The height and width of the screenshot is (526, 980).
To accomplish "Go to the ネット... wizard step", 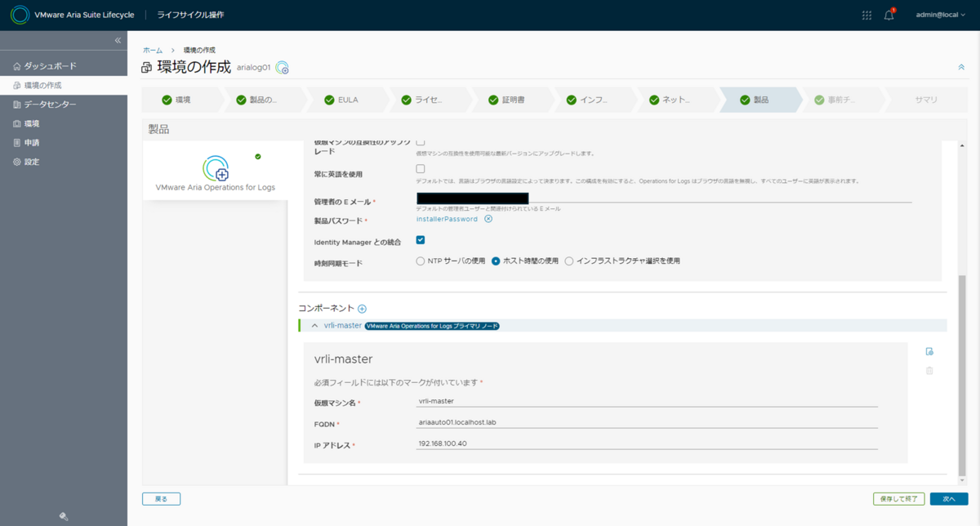I will coord(675,100).
